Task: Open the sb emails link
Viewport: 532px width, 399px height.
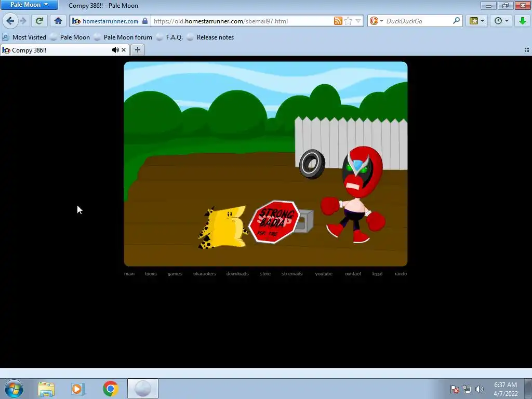Action: [292, 273]
